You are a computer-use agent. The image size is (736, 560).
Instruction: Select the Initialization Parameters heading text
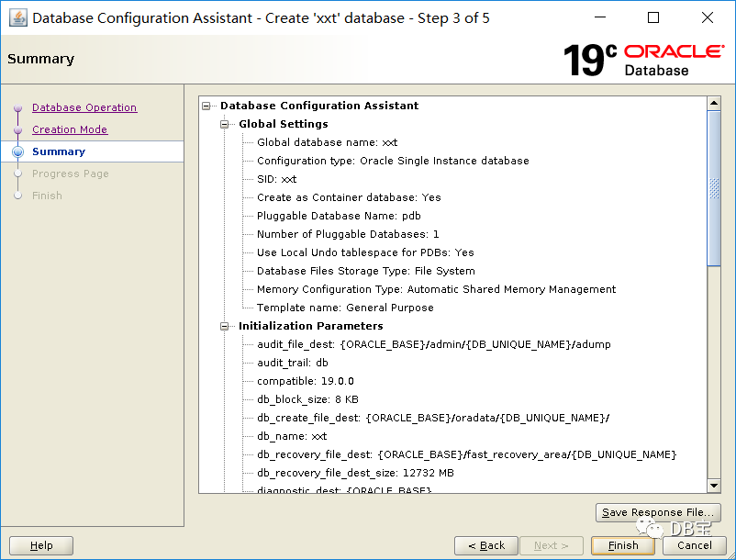pyautogui.click(x=311, y=326)
